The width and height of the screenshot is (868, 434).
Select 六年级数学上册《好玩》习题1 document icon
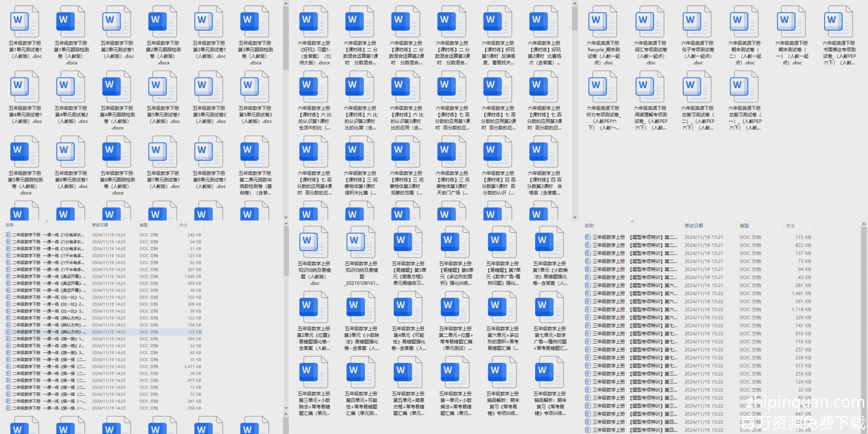314,22
